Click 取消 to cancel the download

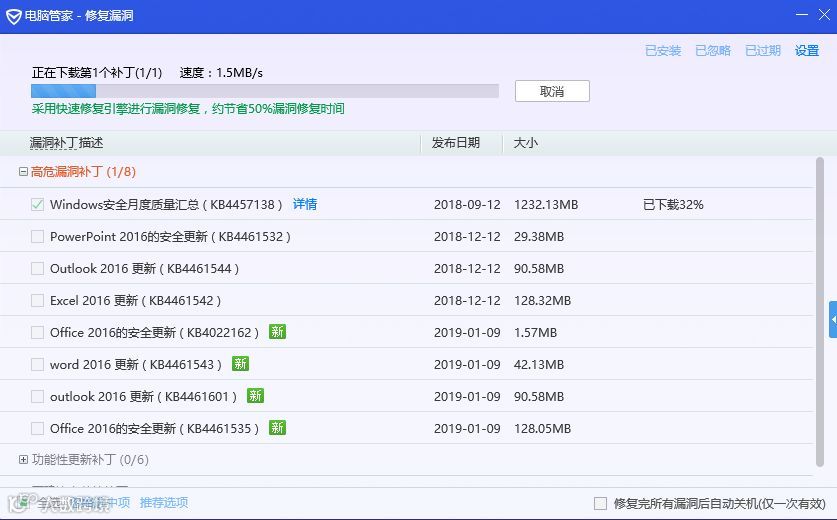pos(552,91)
